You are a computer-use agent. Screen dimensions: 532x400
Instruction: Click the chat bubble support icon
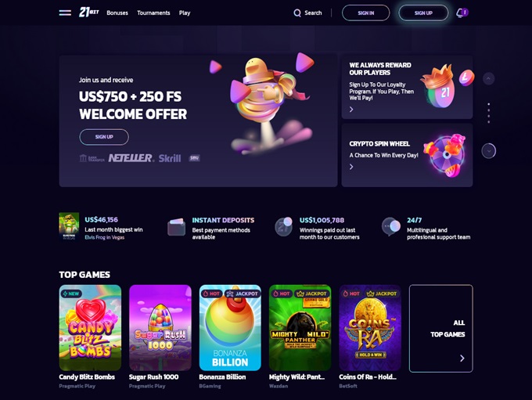click(x=391, y=226)
